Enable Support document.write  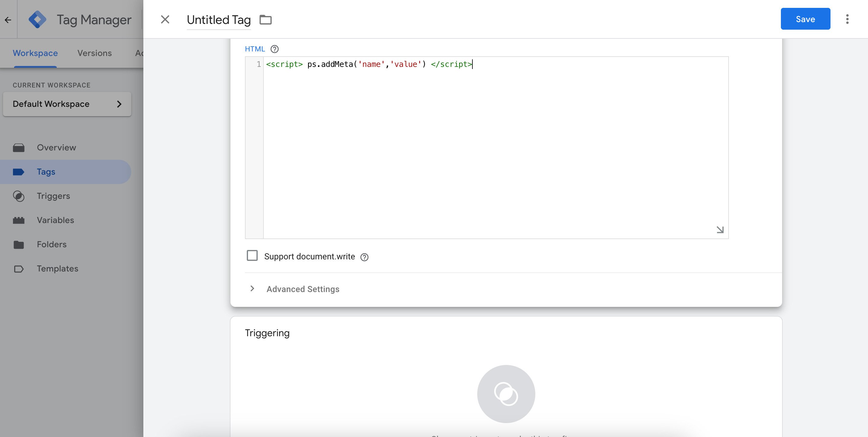(252, 256)
